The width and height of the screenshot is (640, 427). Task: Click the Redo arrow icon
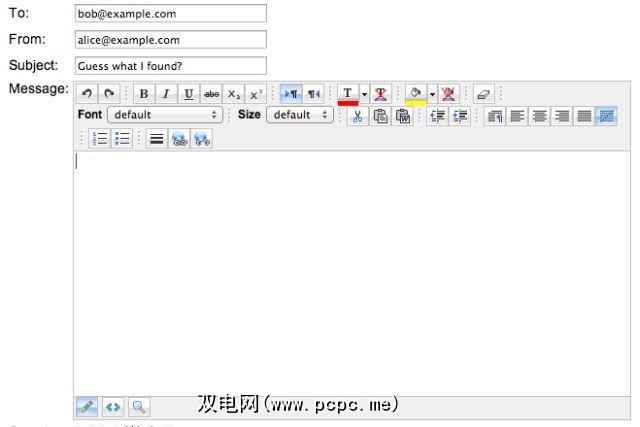(x=109, y=94)
